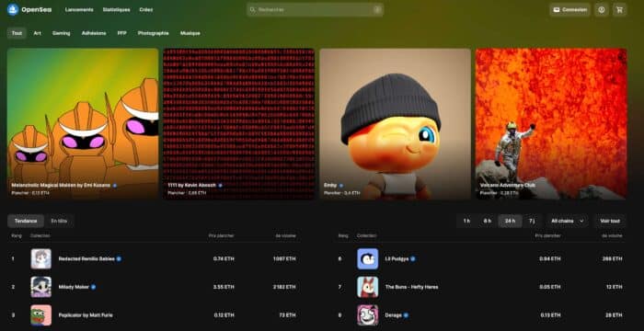Open Melancholic Magical Maiden featured card

point(83,124)
